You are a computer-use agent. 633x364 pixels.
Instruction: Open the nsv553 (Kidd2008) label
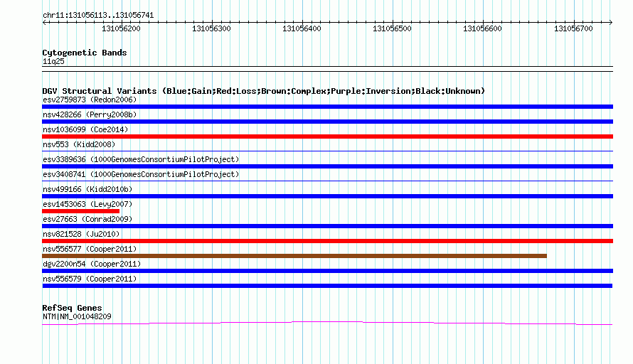(x=79, y=144)
